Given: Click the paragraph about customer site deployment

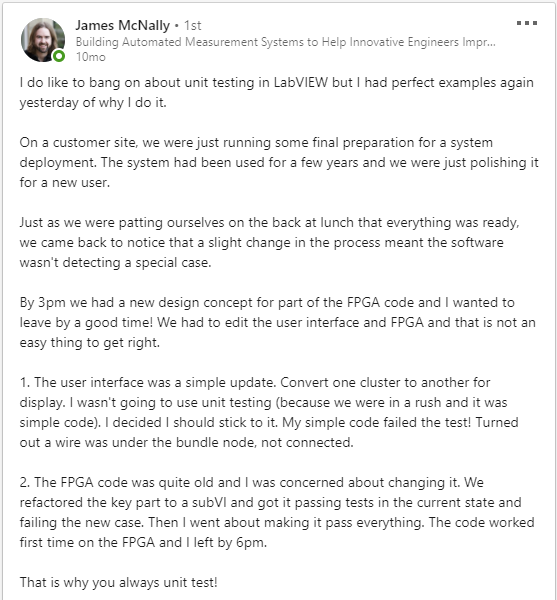Looking at the screenshot, I should click(279, 162).
